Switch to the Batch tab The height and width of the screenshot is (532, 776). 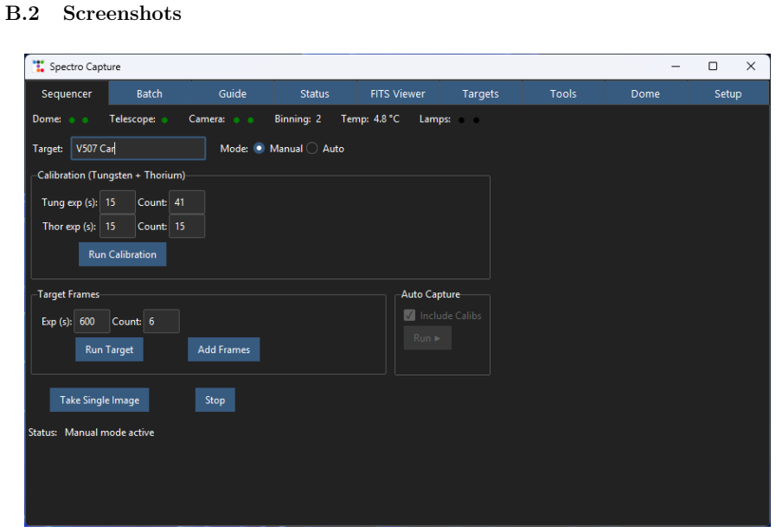pos(150,93)
